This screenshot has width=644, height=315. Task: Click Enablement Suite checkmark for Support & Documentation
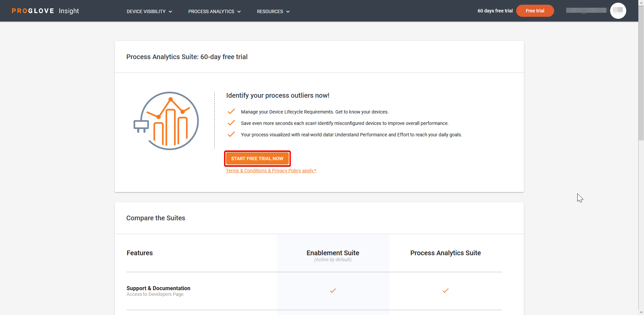333,291
